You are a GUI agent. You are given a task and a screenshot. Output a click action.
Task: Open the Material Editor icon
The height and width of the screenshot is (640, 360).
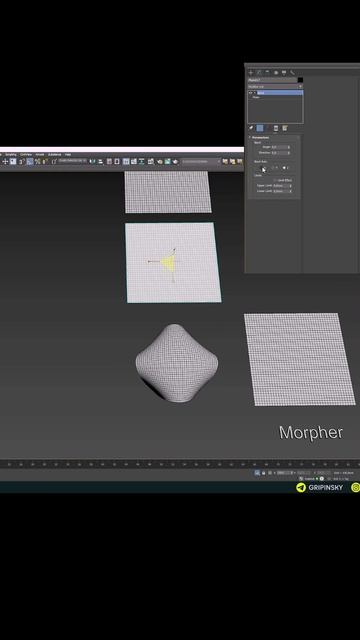tap(151, 161)
